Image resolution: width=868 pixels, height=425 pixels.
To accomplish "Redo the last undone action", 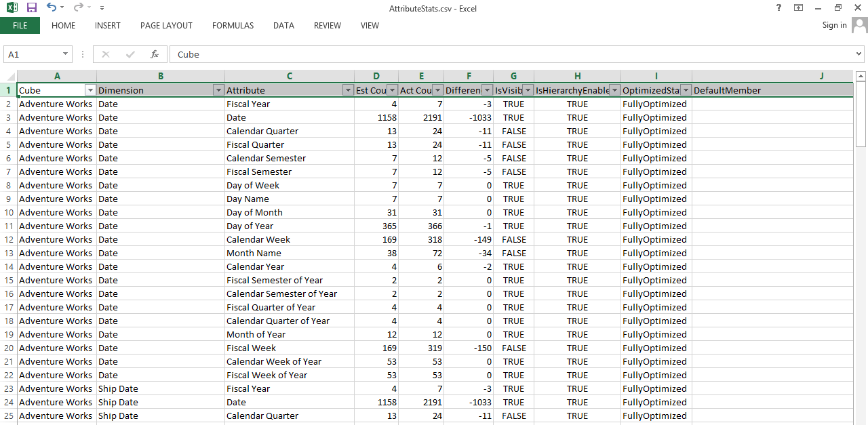I will [x=78, y=7].
